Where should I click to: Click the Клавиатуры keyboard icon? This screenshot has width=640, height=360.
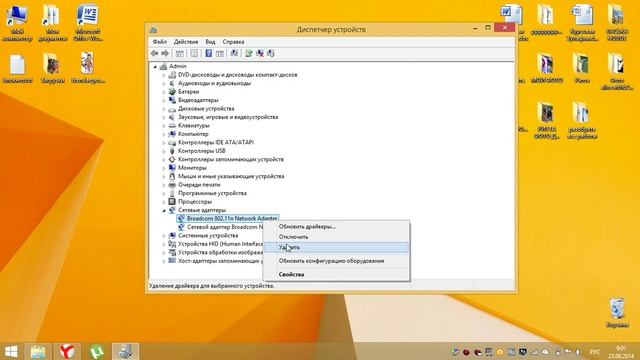(172, 126)
